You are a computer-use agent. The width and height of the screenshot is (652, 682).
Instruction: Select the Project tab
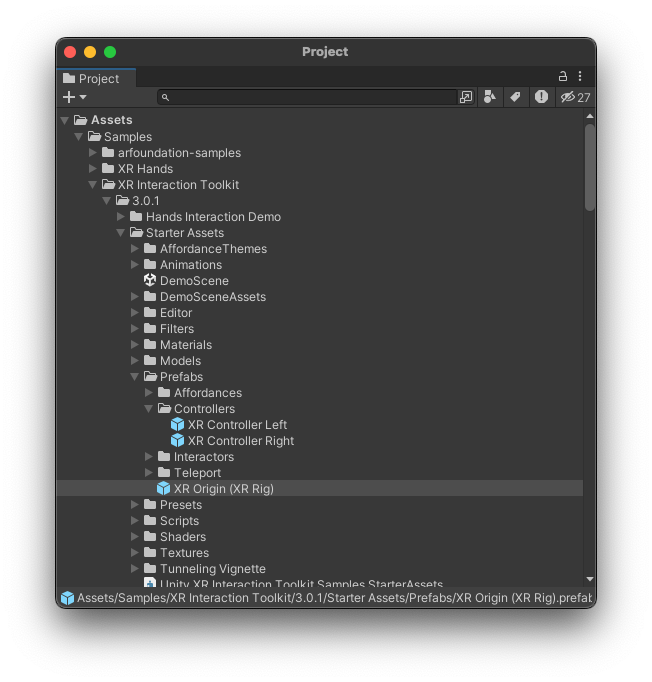[x=96, y=78]
